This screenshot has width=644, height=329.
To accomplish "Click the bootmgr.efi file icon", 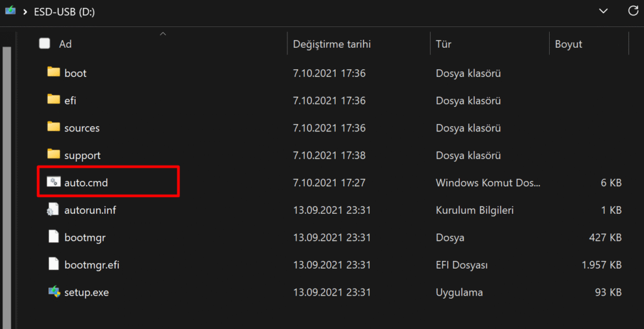I will (53, 265).
